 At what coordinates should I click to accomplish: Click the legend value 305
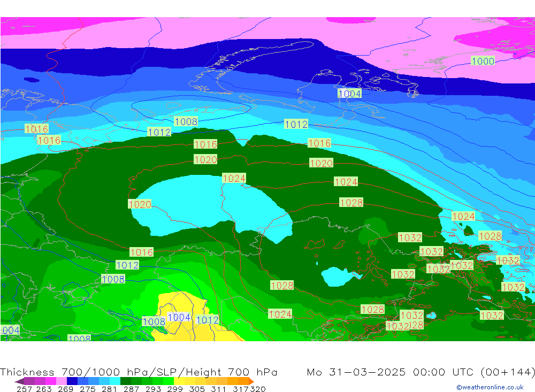click(x=197, y=389)
